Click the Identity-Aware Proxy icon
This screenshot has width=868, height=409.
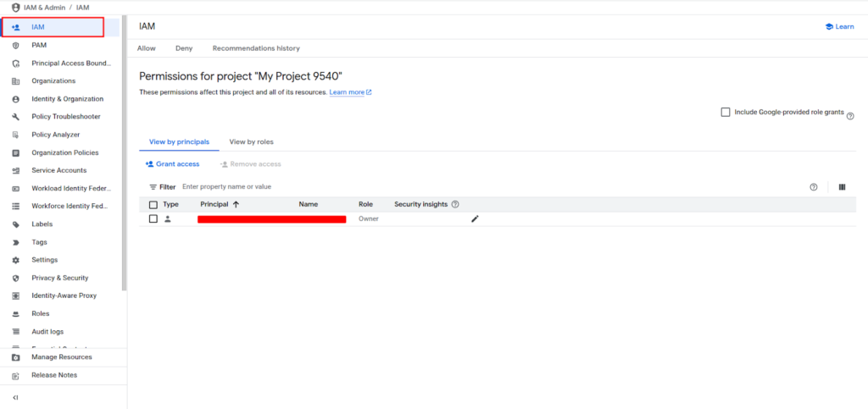click(x=15, y=296)
